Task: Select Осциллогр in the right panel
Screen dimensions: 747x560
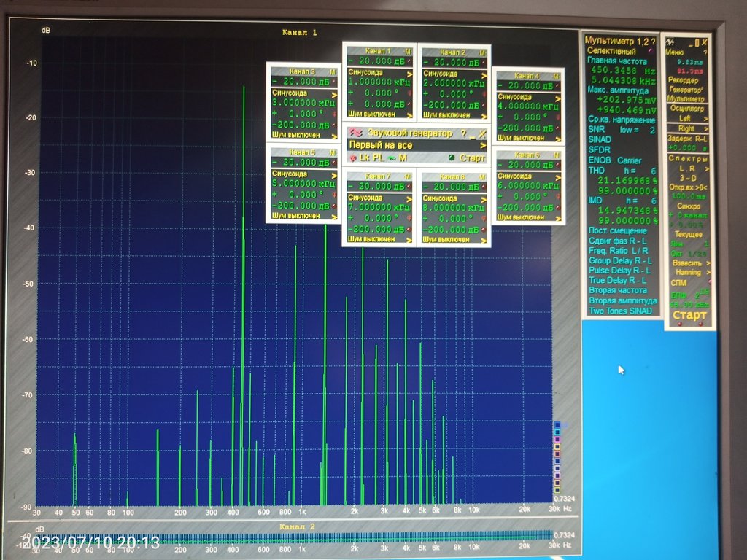Action: point(686,108)
